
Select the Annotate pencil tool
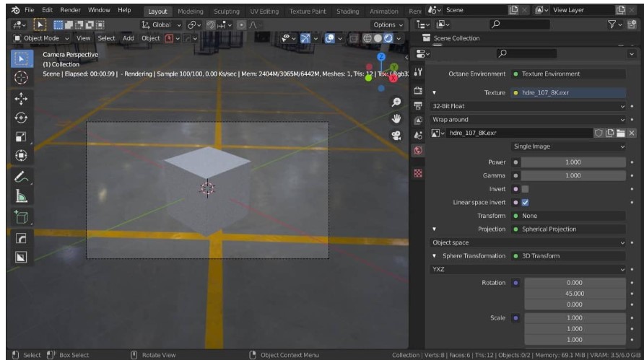21,176
